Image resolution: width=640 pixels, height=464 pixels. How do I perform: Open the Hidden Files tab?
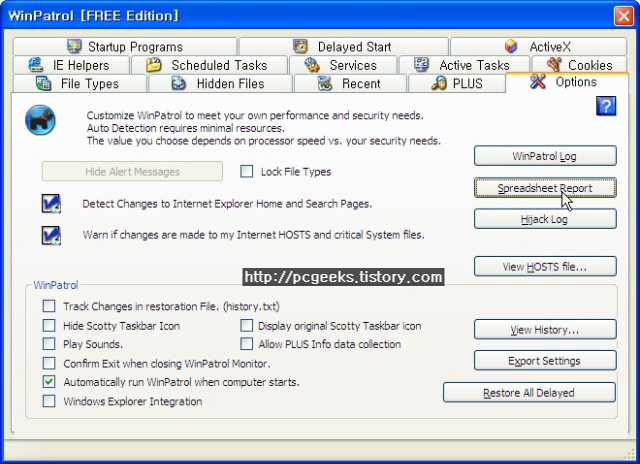[x=220, y=83]
